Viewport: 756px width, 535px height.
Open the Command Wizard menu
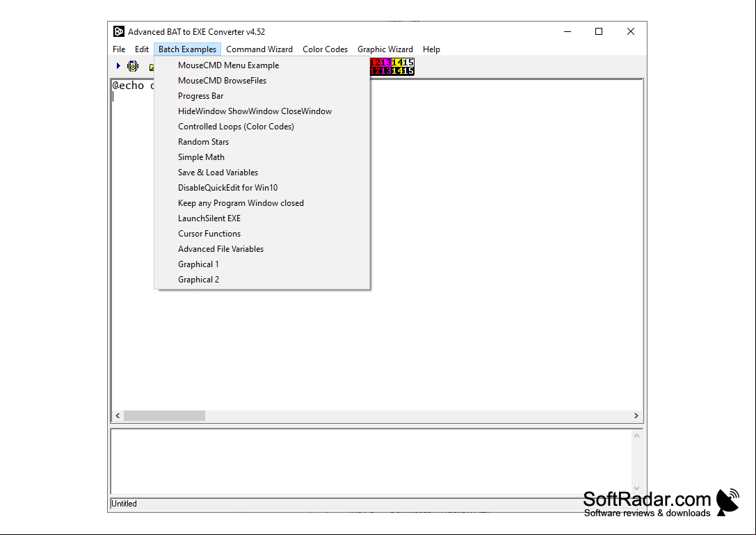tap(259, 49)
